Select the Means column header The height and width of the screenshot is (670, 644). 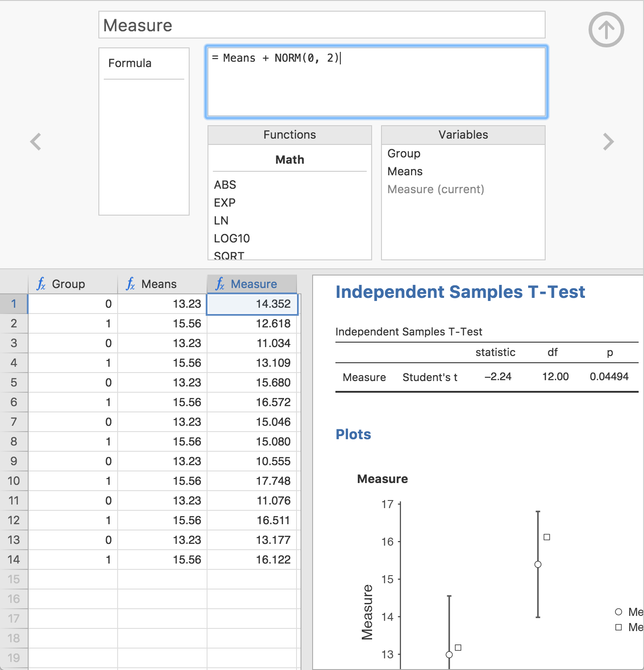pyautogui.click(x=162, y=284)
